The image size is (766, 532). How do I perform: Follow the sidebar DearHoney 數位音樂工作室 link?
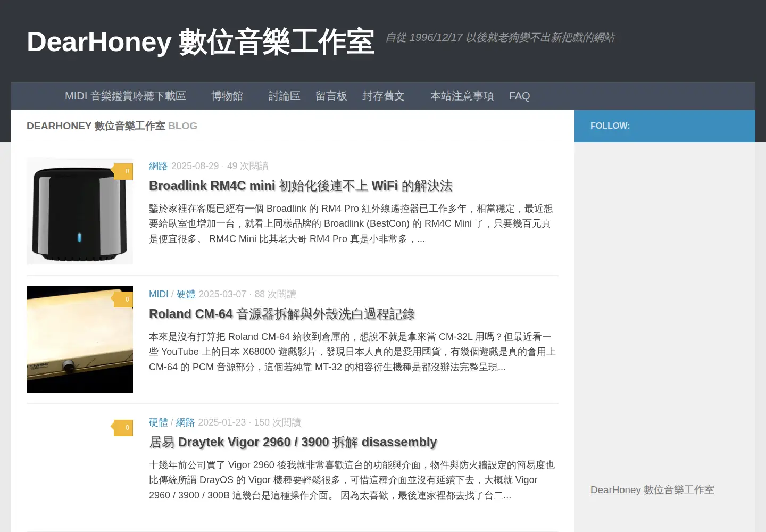pyautogui.click(x=652, y=490)
